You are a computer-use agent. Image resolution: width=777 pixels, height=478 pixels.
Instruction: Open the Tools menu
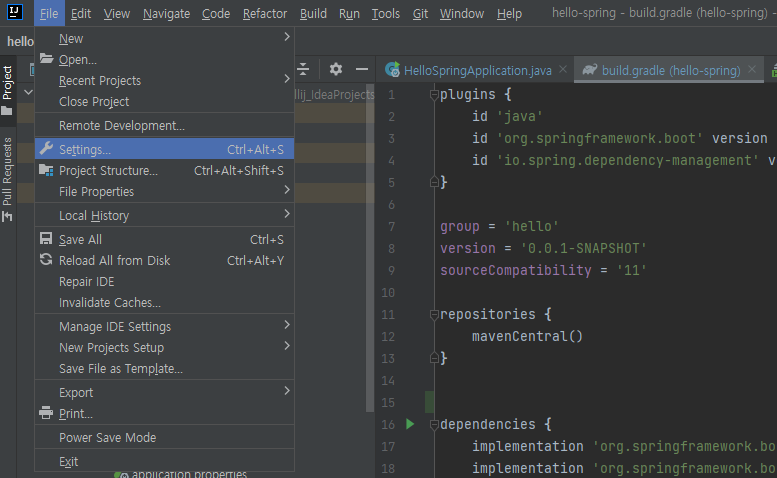(x=386, y=13)
